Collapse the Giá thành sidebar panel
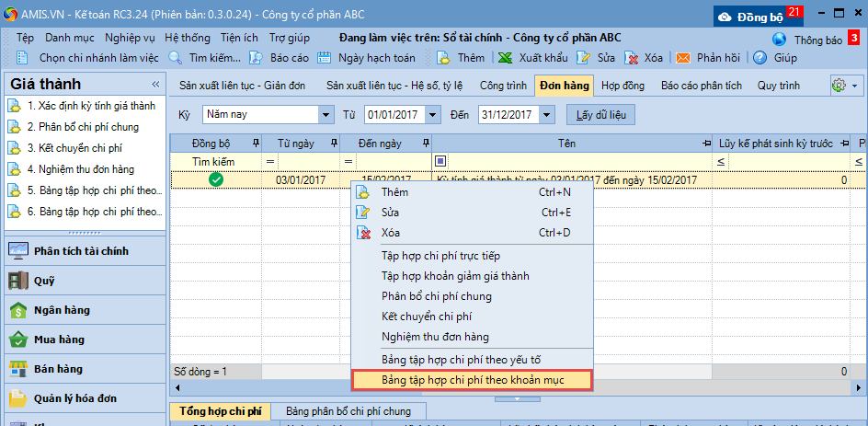Screen dimensions: 868x426 pyautogui.click(x=155, y=85)
